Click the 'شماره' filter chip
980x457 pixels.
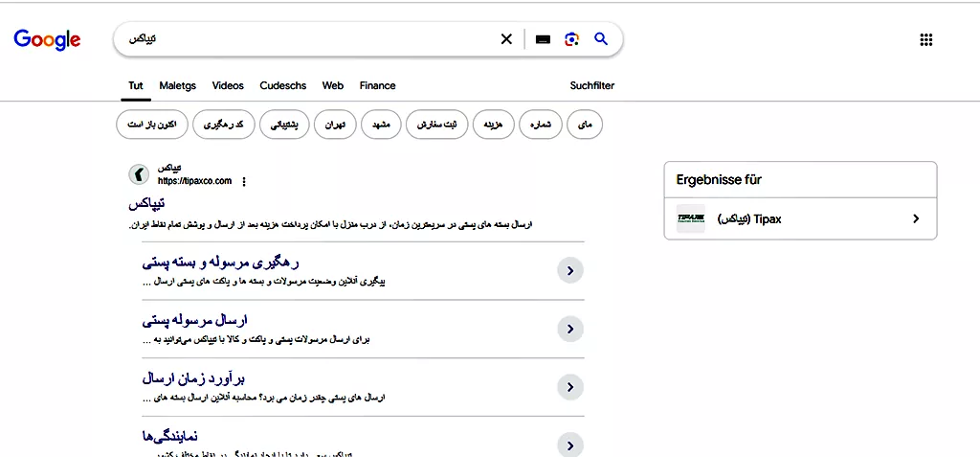coord(540,125)
